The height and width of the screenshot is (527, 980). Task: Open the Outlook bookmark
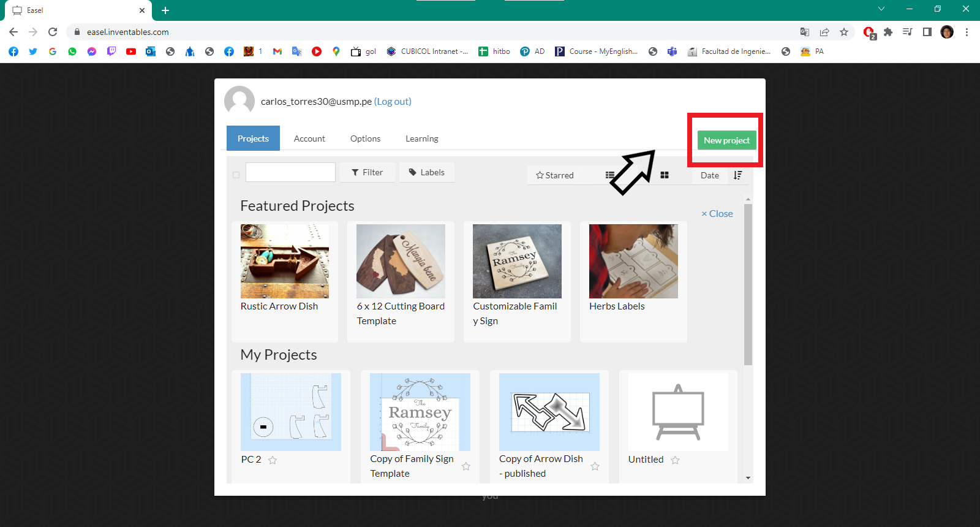pyautogui.click(x=151, y=51)
